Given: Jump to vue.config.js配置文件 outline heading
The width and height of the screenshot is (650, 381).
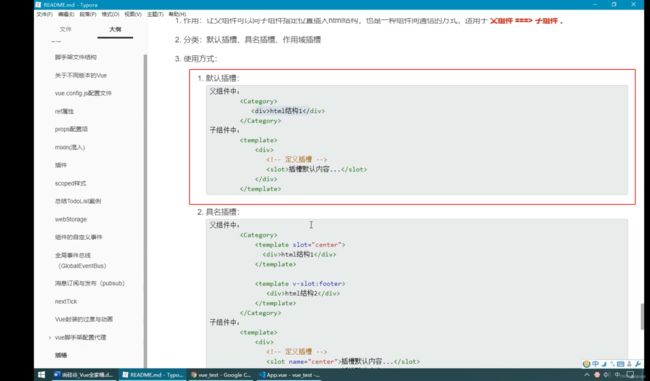Looking at the screenshot, I should click(83, 93).
